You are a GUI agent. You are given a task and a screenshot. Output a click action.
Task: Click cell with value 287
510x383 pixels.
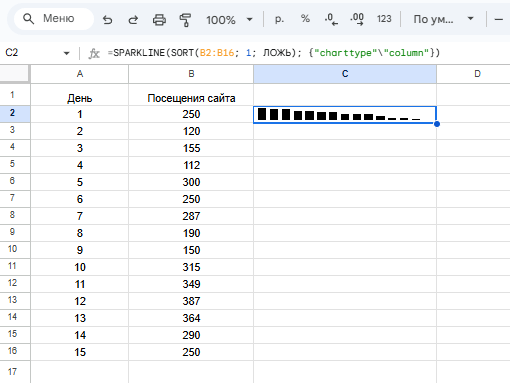click(191, 216)
